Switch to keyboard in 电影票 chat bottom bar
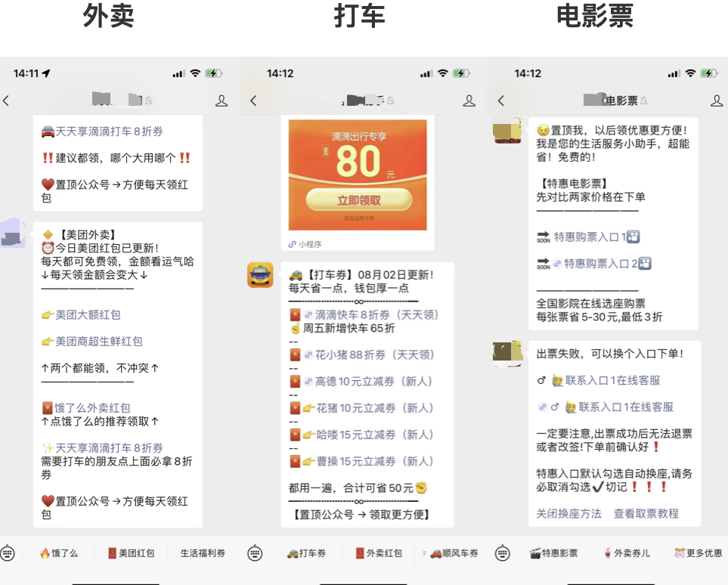 point(503,553)
